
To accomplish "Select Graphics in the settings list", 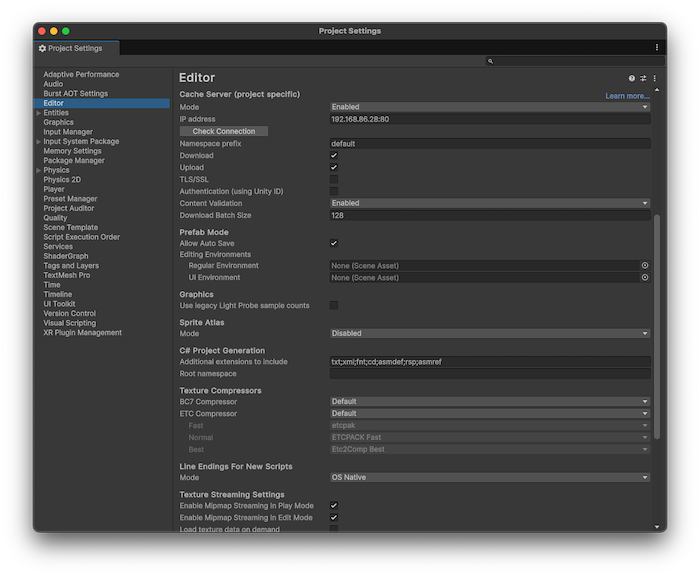I will pyautogui.click(x=58, y=123).
